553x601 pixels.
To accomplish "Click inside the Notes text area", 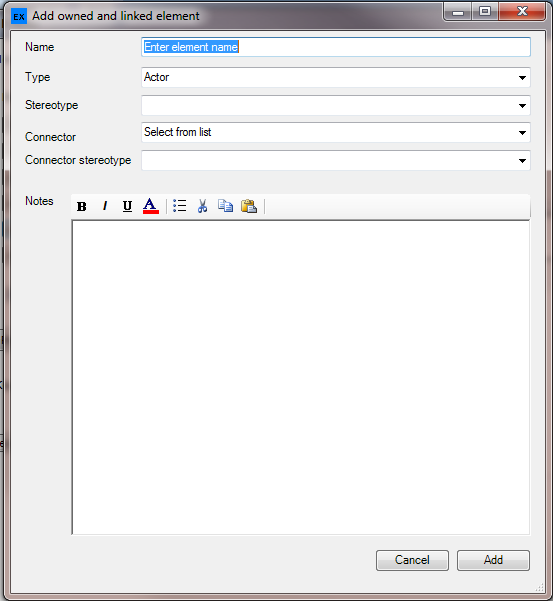I will 301,377.
